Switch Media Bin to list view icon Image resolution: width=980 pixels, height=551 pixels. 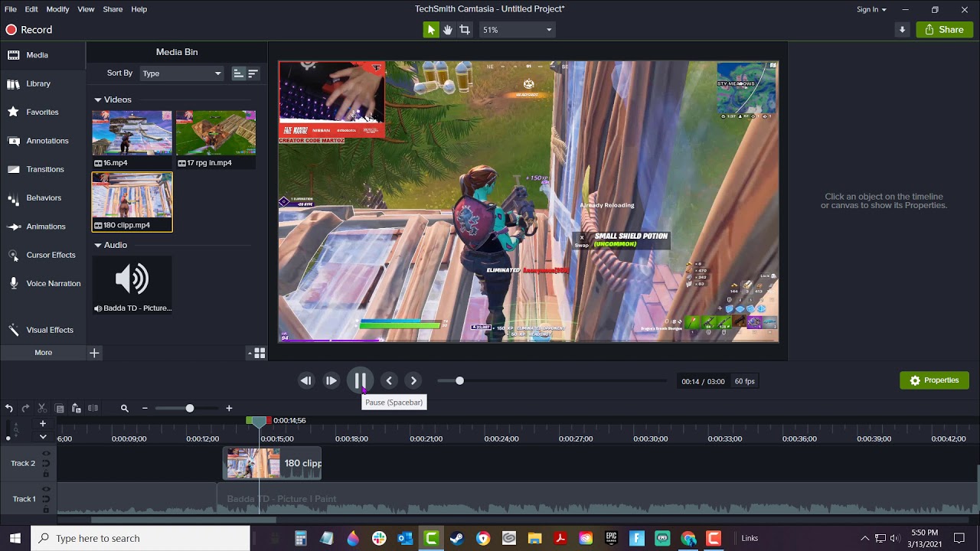[238, 73]
